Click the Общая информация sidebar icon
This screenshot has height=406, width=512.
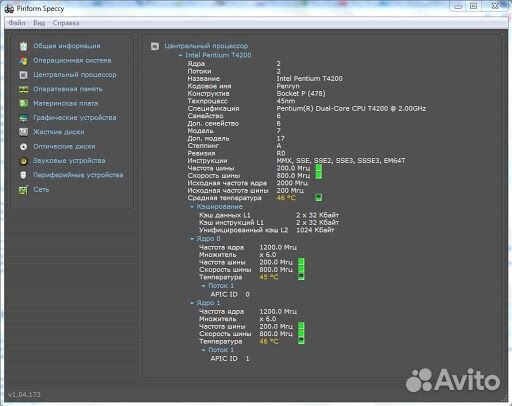tap(23, 46)
